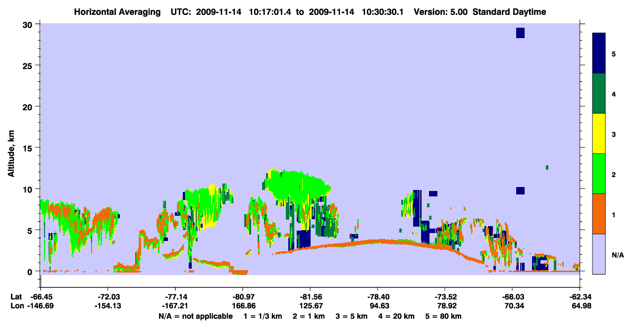Click the orange level 1 colorbar segment
Image resolution: width=644 pixels, height=330 pixels.
tap(599, 214)
